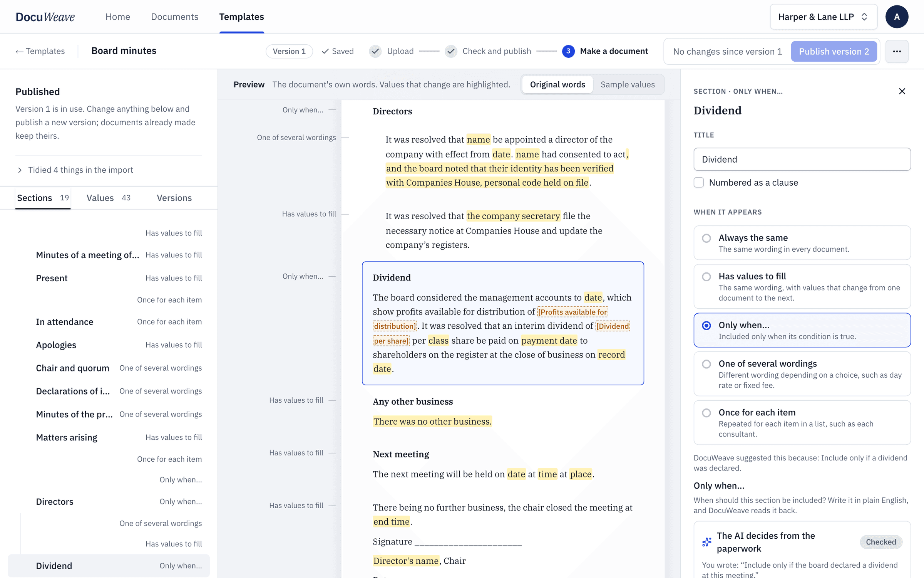Toggle Numbered as a clause checkbox
Viewport: 924px width, 578px height.
coord(699,182)
